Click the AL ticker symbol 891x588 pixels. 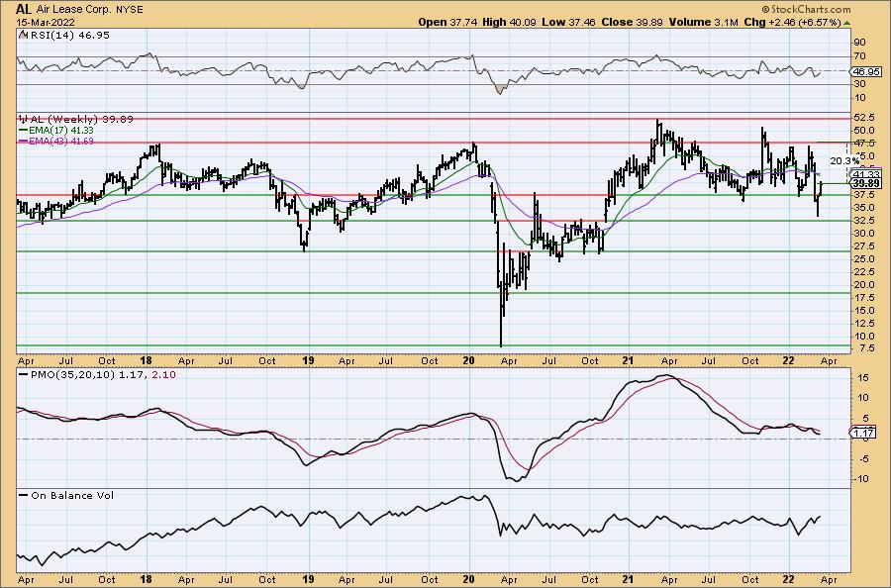pyautogui.click(x=24, y=9)
